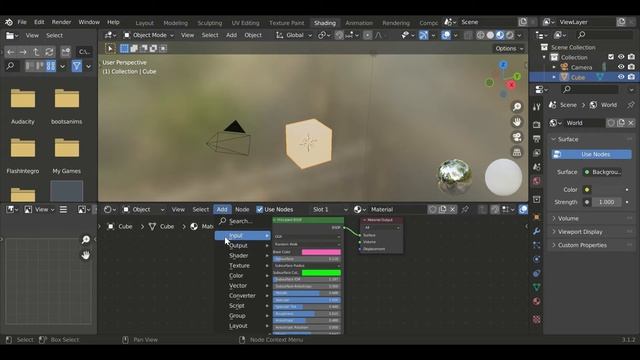Open Object Mode dropdown

point(149,36)
